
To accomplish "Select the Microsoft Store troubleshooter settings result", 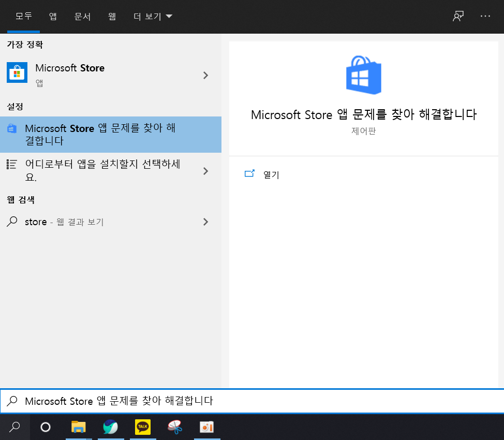I will tap(111, 135).
